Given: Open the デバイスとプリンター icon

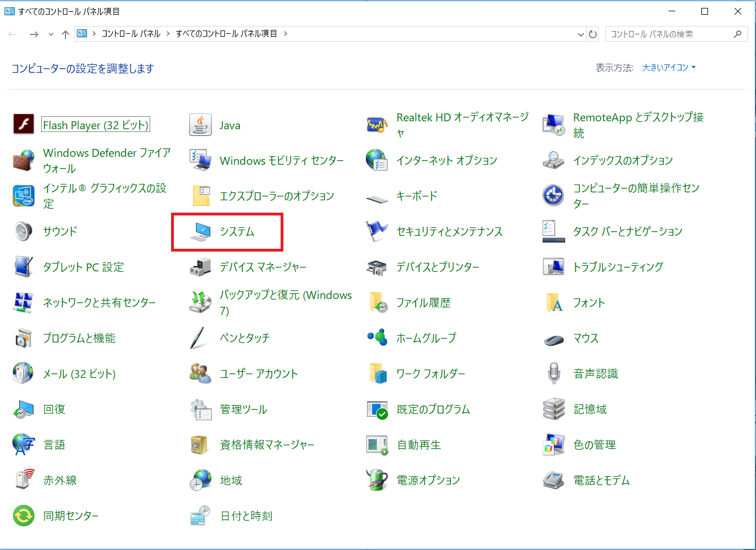Looking at the screenshot, I should pyautogui.click(x=377, y=267).
